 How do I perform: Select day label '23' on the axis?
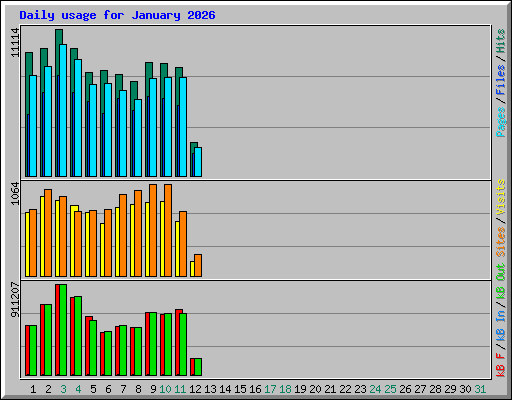[x=360, y=389]
